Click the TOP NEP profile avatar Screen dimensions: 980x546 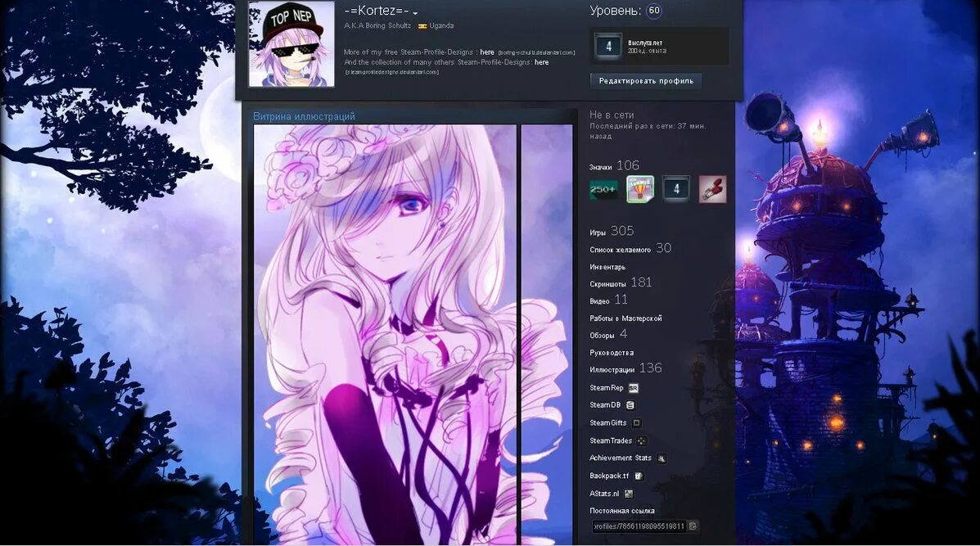point(291,44)
